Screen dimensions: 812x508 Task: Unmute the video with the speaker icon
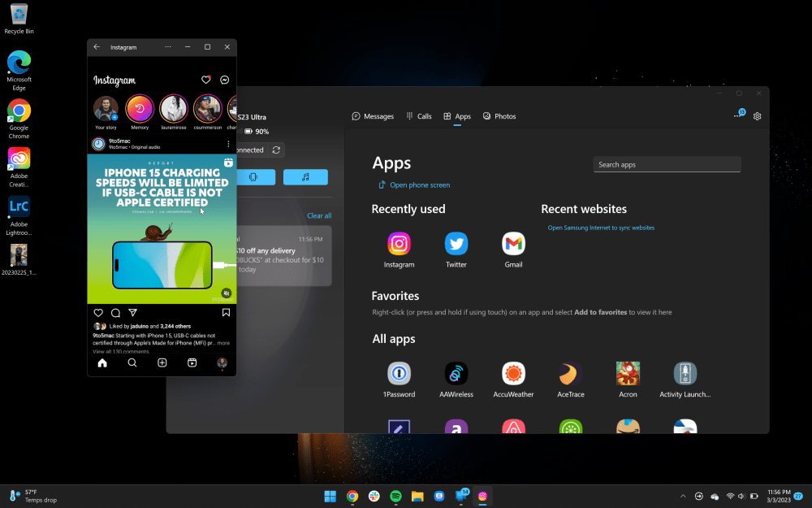pos(227,293)
